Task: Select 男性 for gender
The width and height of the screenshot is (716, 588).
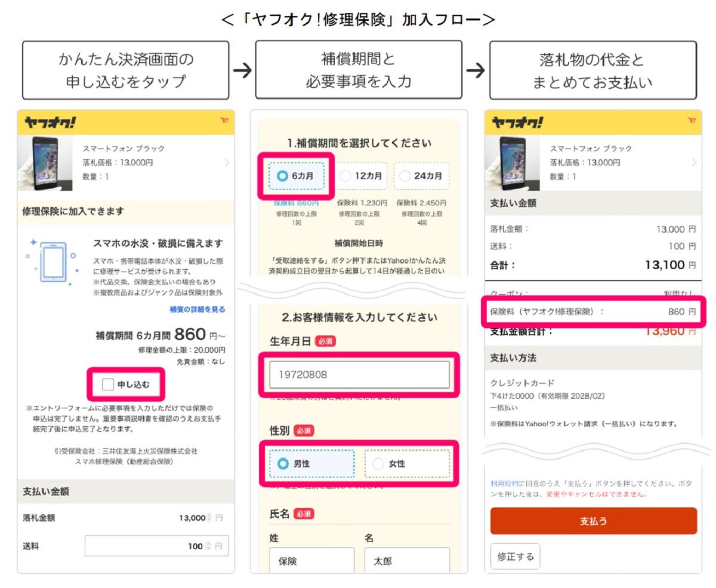Action: (311, 463)
